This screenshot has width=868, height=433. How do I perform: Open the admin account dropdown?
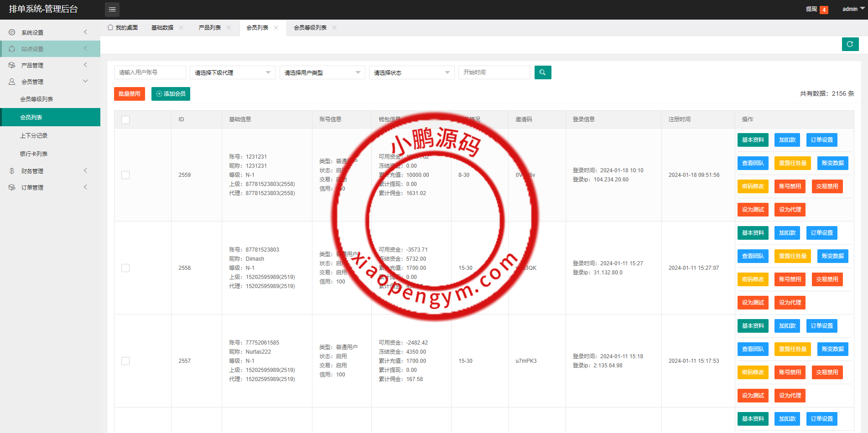pyautogui.click(x=851, y=9)
